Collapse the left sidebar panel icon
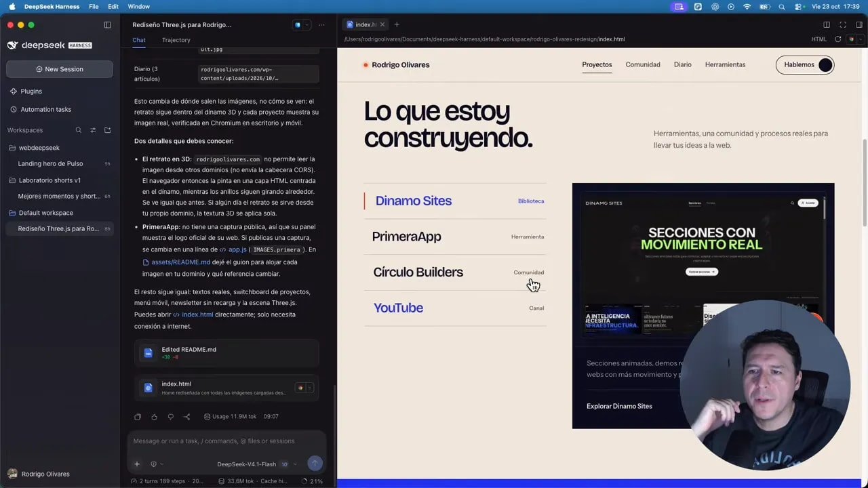The width and height of the screenshot is (868, 488). pos(107,25)
